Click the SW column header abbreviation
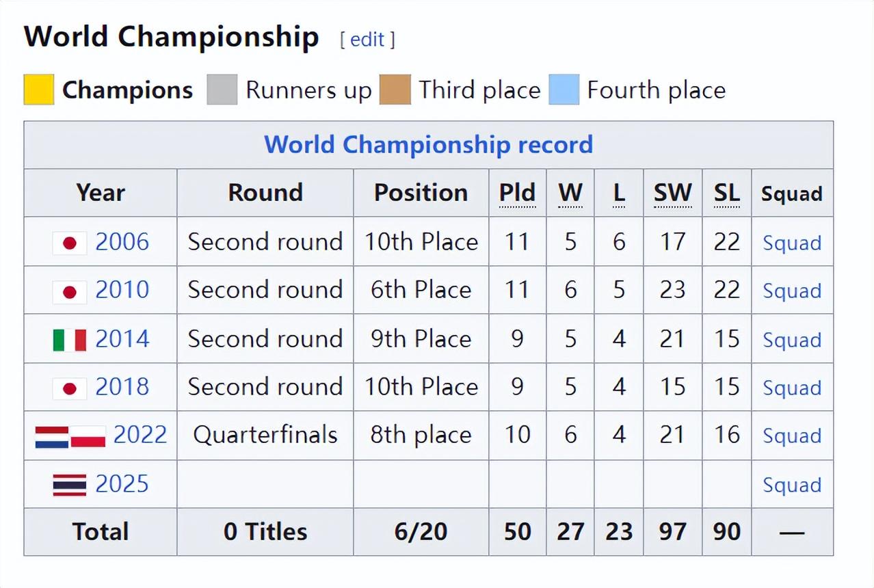The width and height of the screenshot is (874, 588). pos(672,193)
